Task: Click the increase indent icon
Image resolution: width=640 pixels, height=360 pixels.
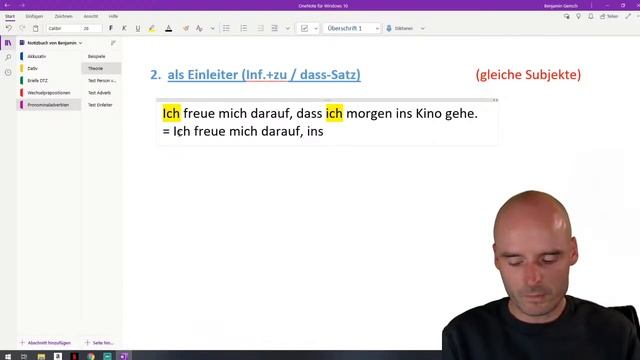Action: tap(275, 28)
